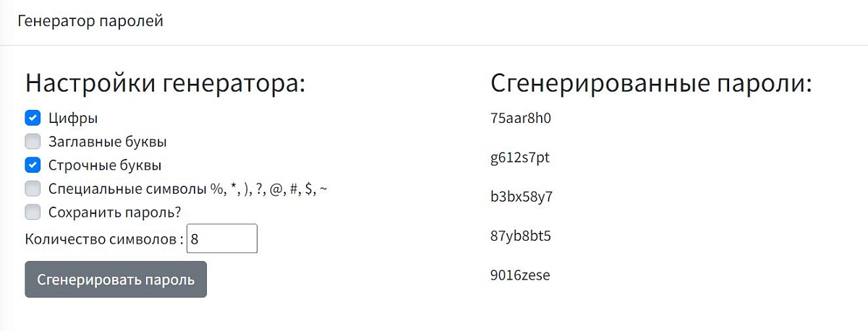Viewport: 868px width, 331px height.
Task: Open the Генератор паролей header link
Action: [x=90, y=21]
